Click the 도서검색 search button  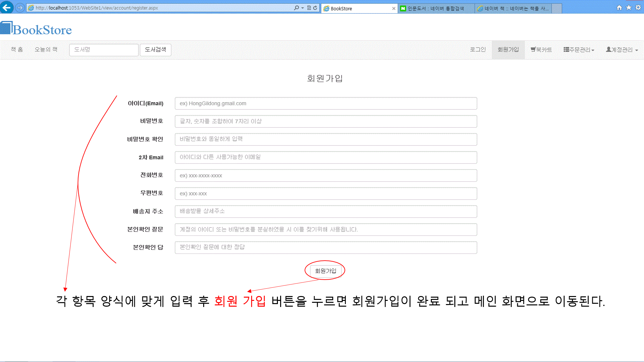coord(156,50)
